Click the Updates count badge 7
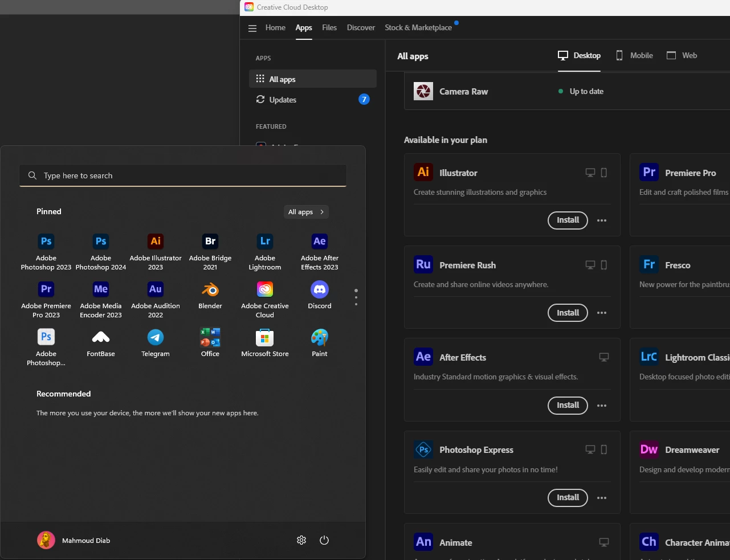This screenshot has height=560, width=730. click(x=364, y=99)
